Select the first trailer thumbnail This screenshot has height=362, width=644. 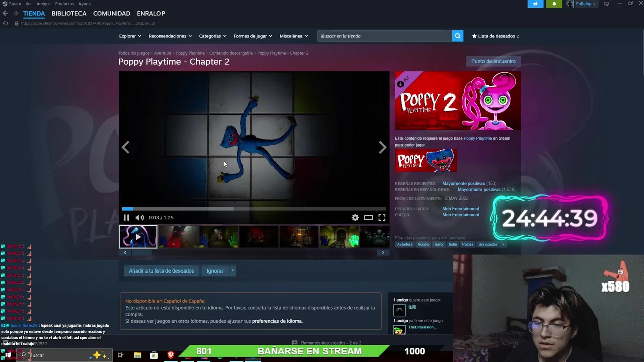138,236
